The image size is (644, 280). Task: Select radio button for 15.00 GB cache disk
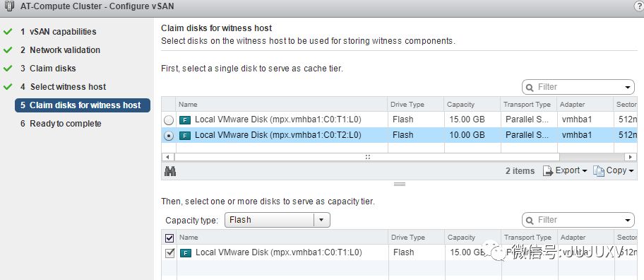coord(169,120)
